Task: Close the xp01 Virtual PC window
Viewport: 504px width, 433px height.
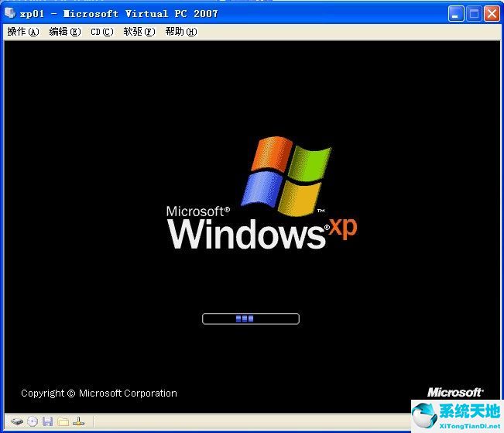Action: point(492,14)
